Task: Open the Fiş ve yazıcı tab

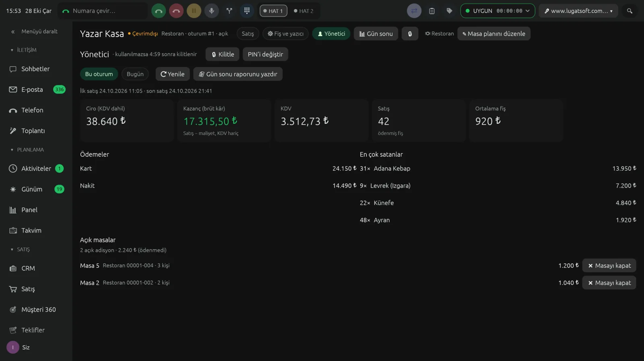Action: coord(286,34)
